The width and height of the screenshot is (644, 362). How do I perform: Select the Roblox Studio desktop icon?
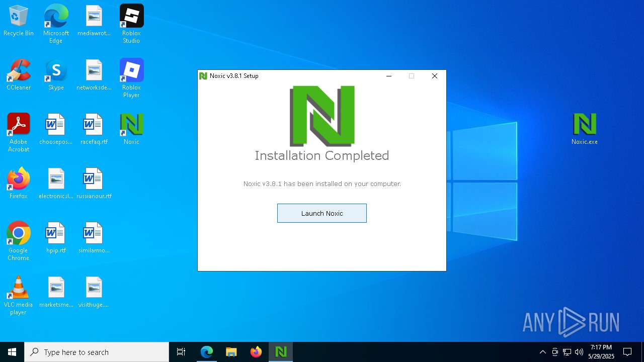[131, 24]
